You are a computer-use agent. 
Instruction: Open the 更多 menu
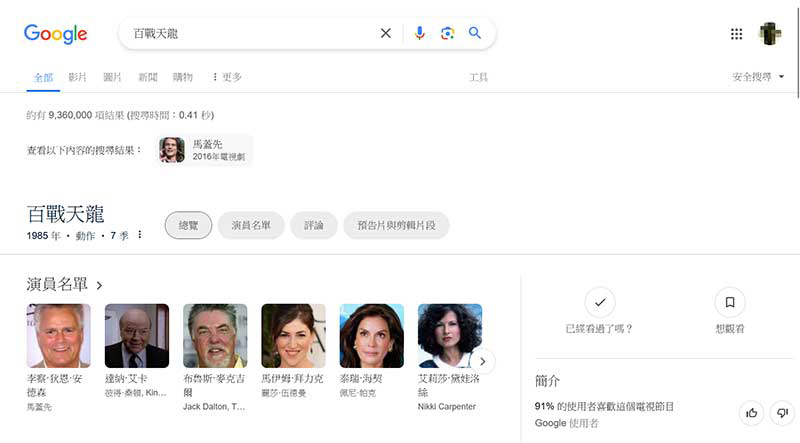pyautogui.click(x=227, y=77)
